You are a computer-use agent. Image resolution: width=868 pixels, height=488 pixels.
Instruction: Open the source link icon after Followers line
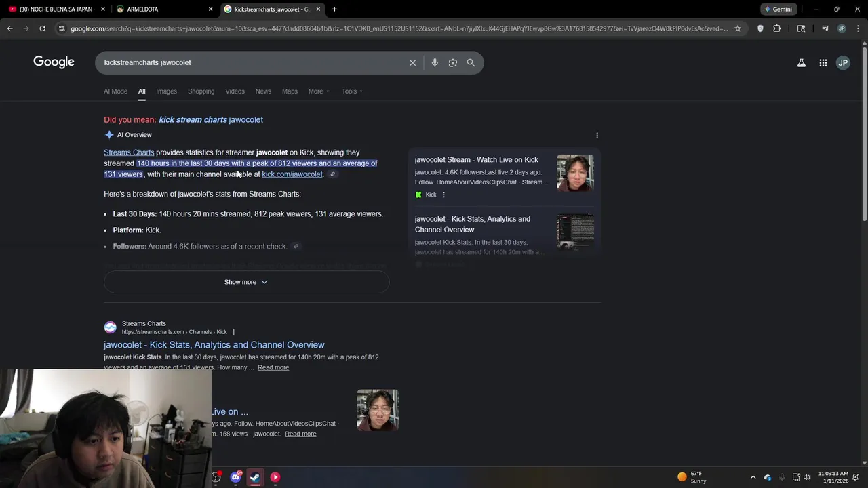(x=296, y=246)
